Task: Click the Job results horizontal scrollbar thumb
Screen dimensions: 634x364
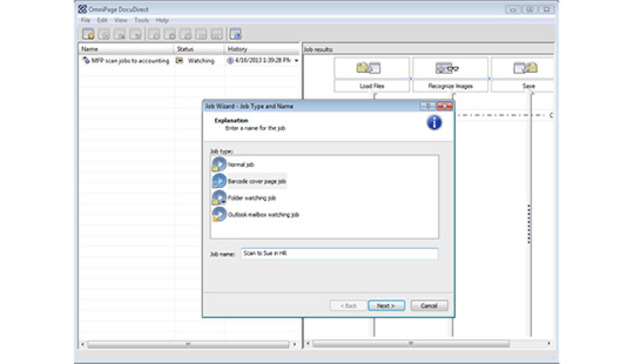Action: [411, 344]
